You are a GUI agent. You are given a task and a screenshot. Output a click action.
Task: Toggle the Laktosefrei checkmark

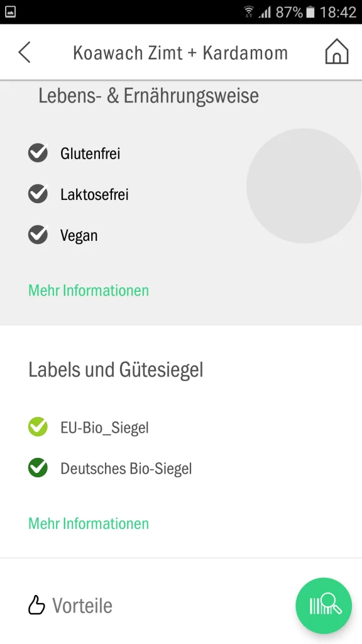(38, 194)
